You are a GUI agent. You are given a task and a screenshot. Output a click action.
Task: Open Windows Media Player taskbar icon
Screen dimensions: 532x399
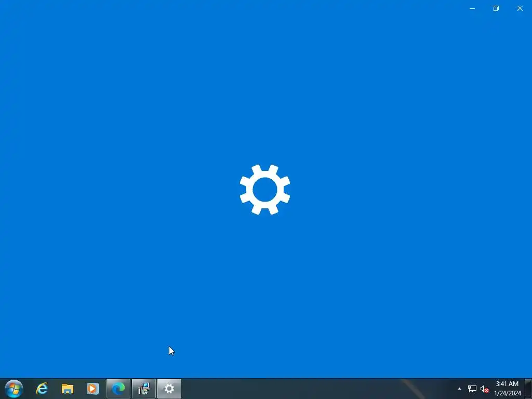point(92,389)
